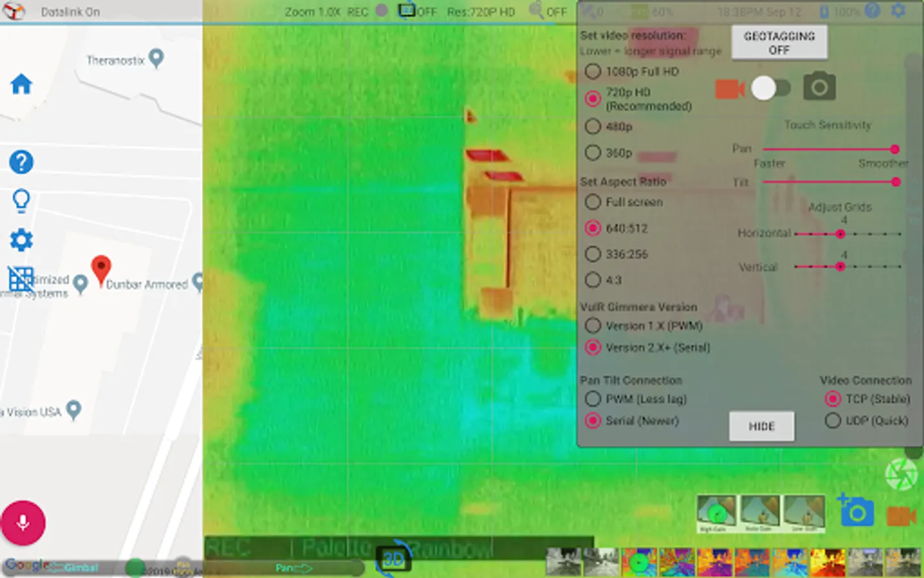Viewport: 924px width, 578px height.
Task: Open the Help question mark in sidebar
Action: click(21, 162)
